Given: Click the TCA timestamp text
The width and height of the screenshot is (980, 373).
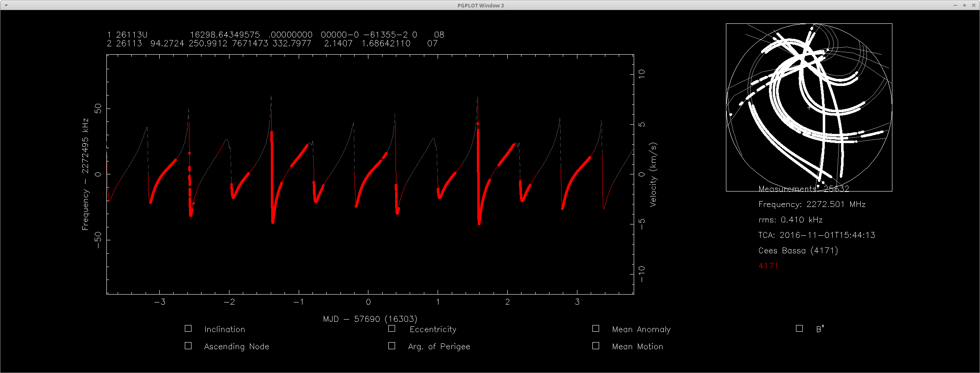Looking at the screenshot, I should 816,235.
